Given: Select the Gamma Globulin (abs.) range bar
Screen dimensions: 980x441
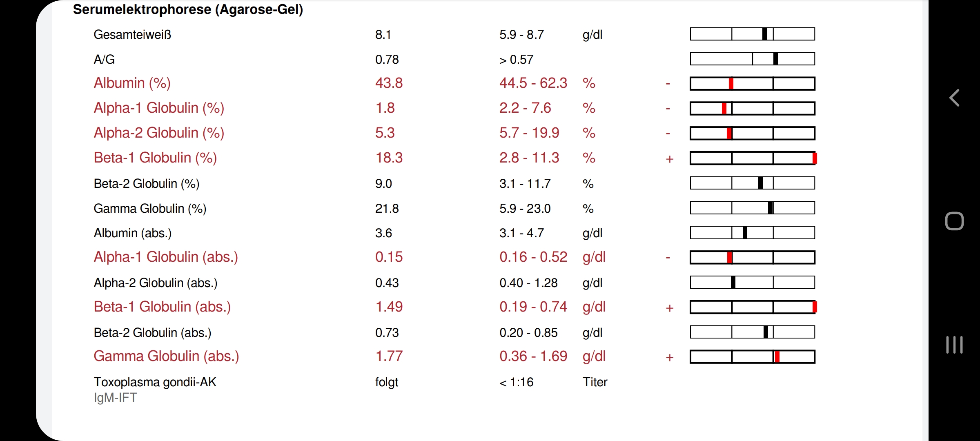Looking at the screenshot, I should click(753, 356).
